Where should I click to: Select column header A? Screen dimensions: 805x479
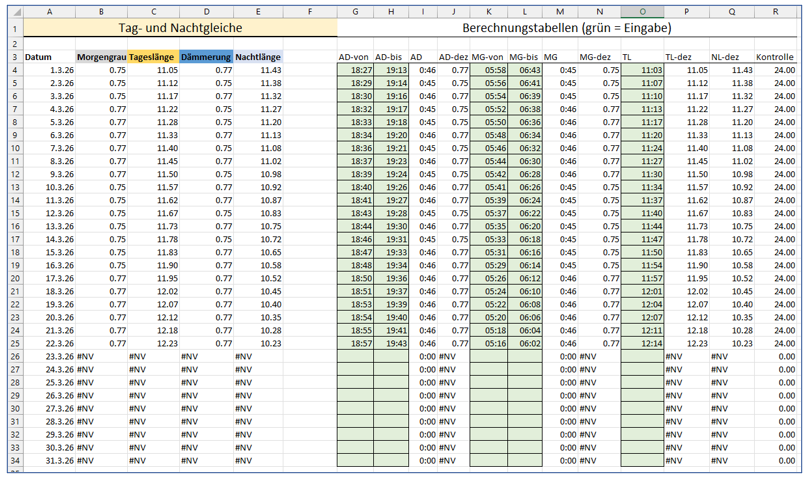click(x=50, y=11)
